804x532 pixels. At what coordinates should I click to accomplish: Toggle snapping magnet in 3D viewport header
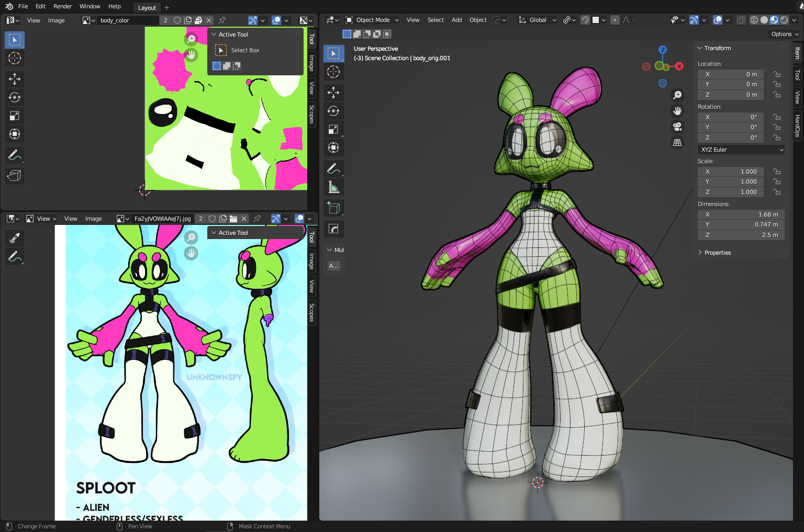(x=585, y=20)
